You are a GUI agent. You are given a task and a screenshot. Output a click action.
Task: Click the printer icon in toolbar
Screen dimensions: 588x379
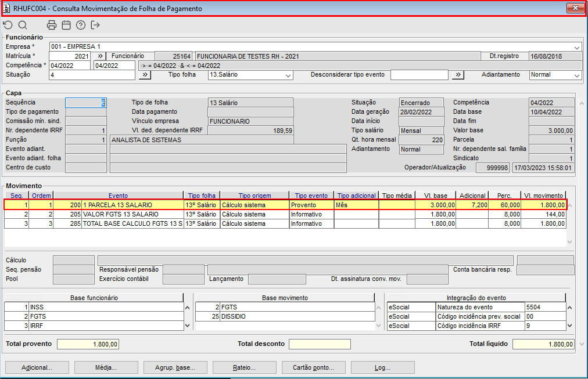pyautogui.click(x=52, y=25)
